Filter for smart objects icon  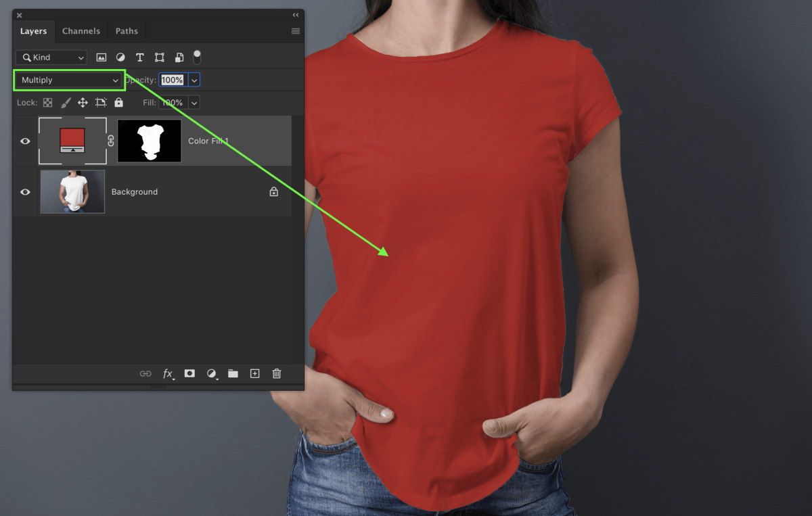coord(179,57)
